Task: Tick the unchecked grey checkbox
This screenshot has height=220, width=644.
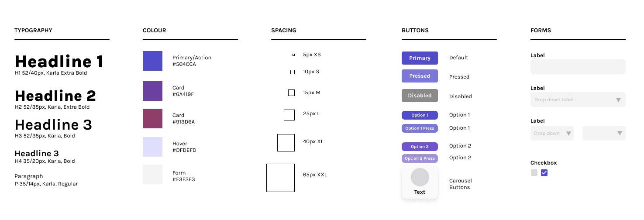Action: click(534, 173)
